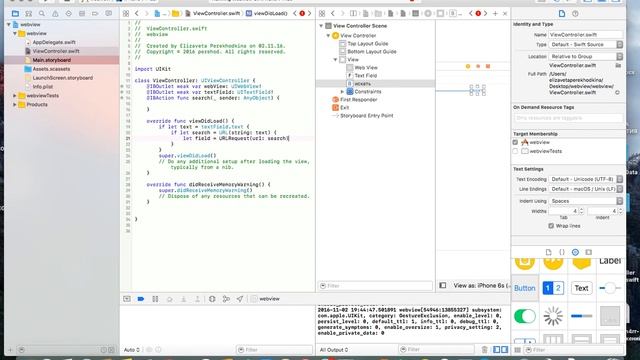Open related items grid in assistant editor
Viewport: 640px width, 360px height.
pos(322,13)
